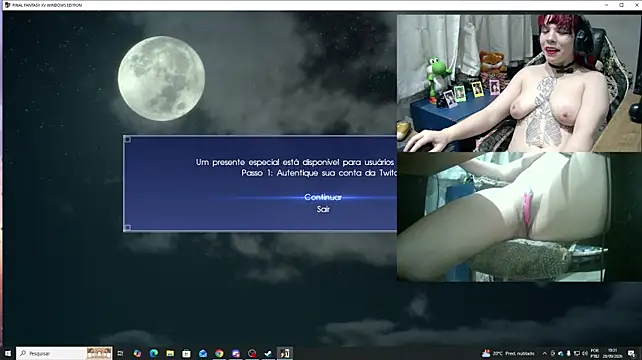Open the OneDrive cloud tray icon

click(561, 353)
